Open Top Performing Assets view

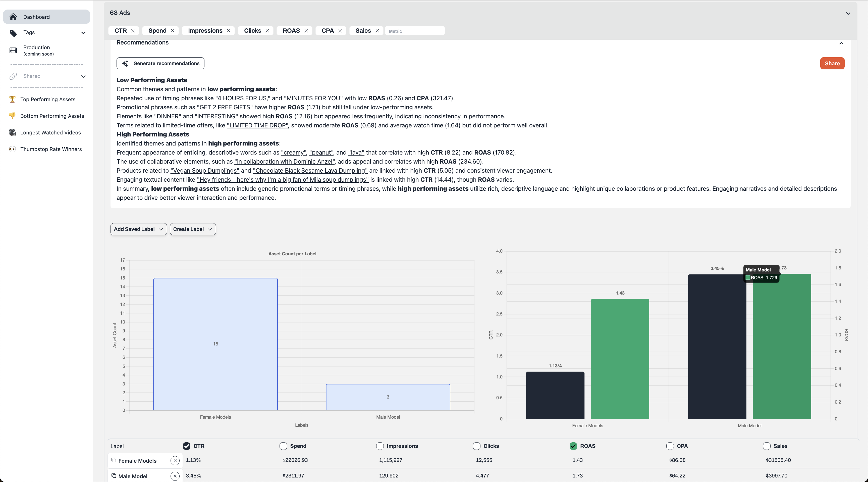(47, 100)
